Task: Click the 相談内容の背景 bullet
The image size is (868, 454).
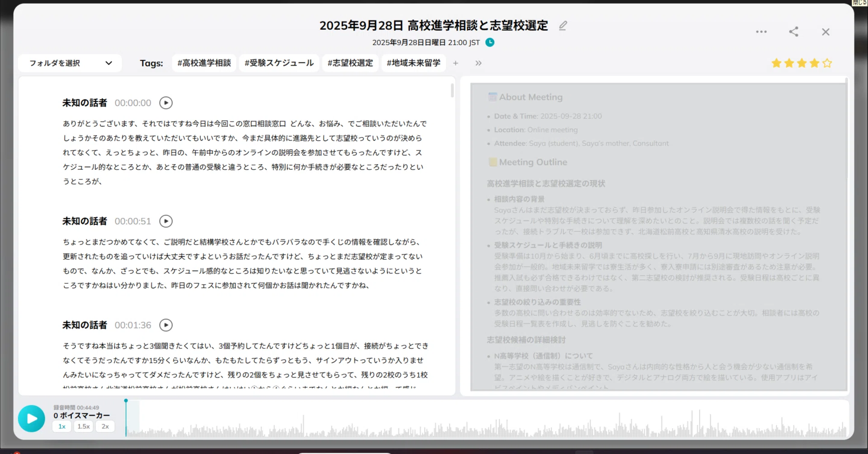Action: click(x=519, y=199)
